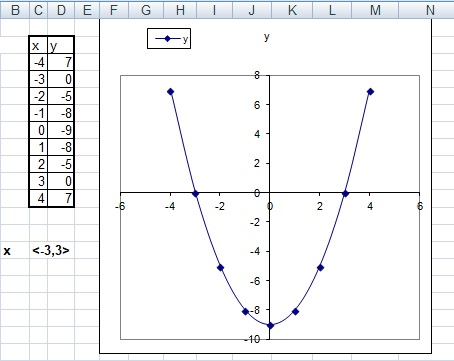Click the data marker at x equals -4
454x361 pixels.
pyautogui.click(x=171, y=92)
